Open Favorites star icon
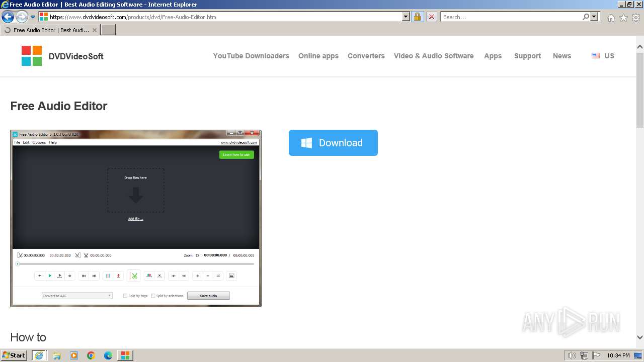The height and width of the screenshot is (362, 644). pyautogui.click(x=623, y=18)
